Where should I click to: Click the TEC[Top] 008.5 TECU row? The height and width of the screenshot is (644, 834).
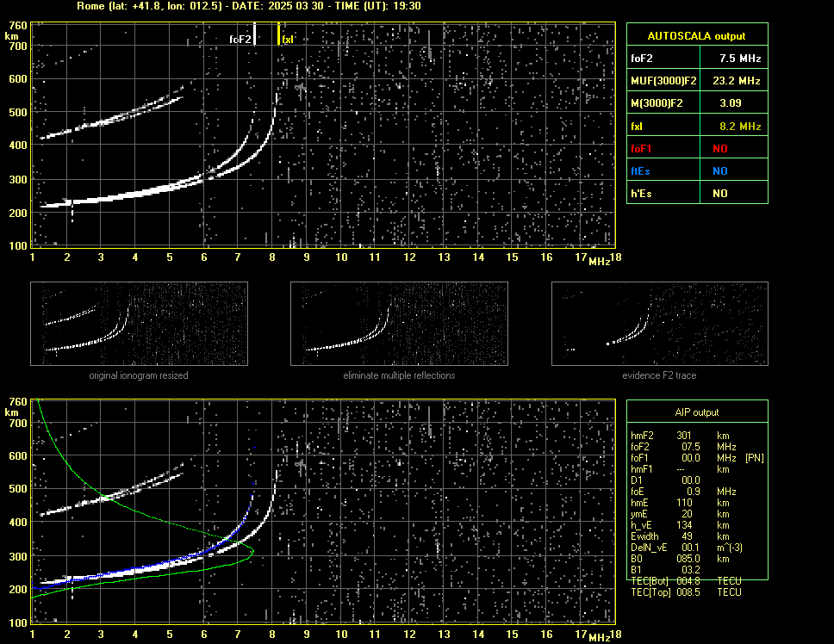[686, 592]
